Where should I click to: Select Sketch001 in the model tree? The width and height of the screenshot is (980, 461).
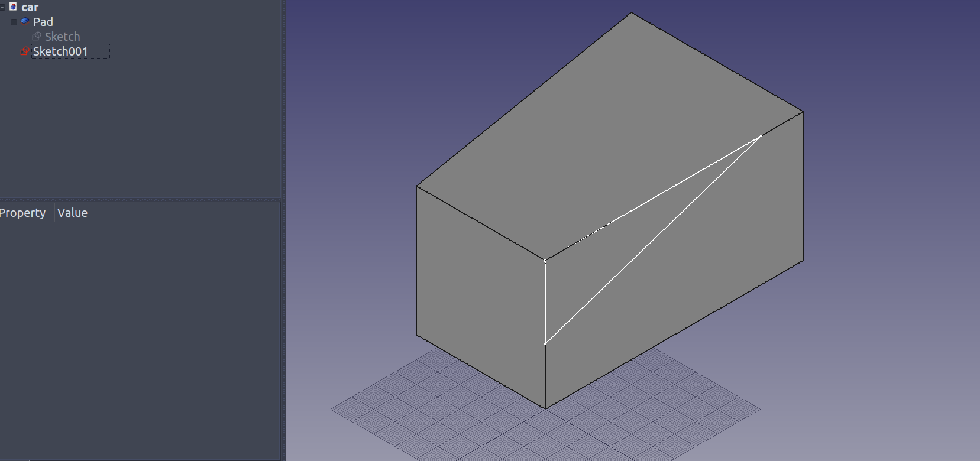click(x=60, y=51)
